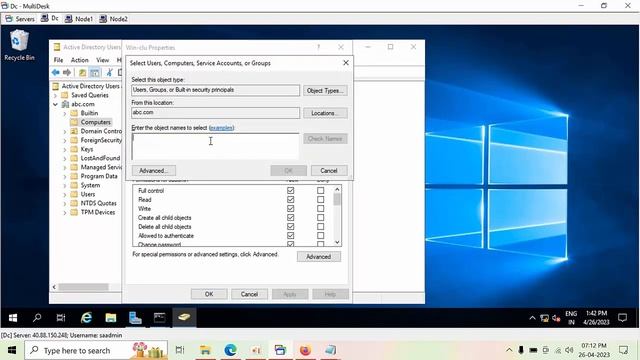Select the Computers folder in tree
Viewport: 640px width, 360px height.
(x=95, y=122)
